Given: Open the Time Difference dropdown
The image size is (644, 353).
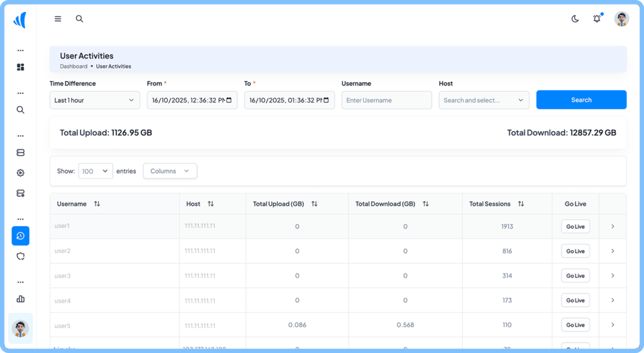Looking at the screenshot, I should 94,100.
